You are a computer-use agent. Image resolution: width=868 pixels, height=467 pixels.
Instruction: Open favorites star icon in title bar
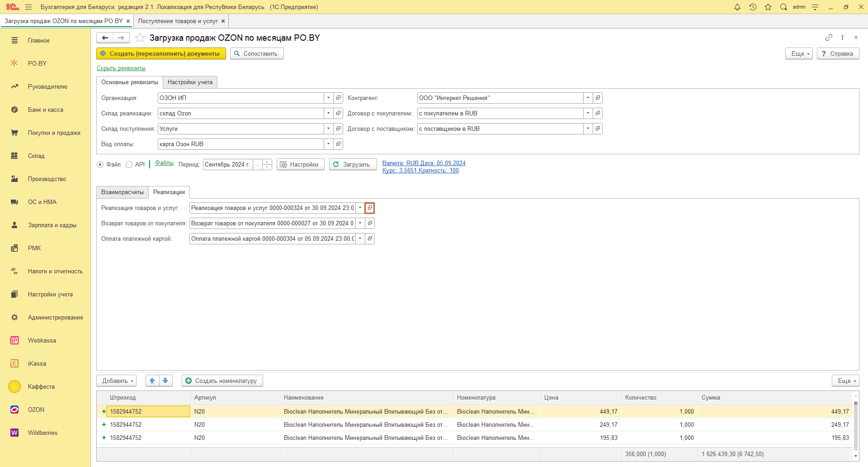[768, 7]
